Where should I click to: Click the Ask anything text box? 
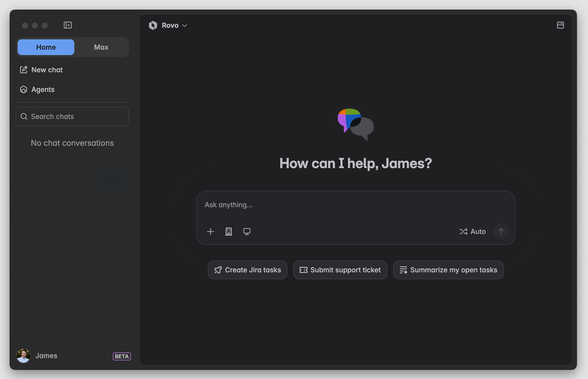tap(355, 205)
